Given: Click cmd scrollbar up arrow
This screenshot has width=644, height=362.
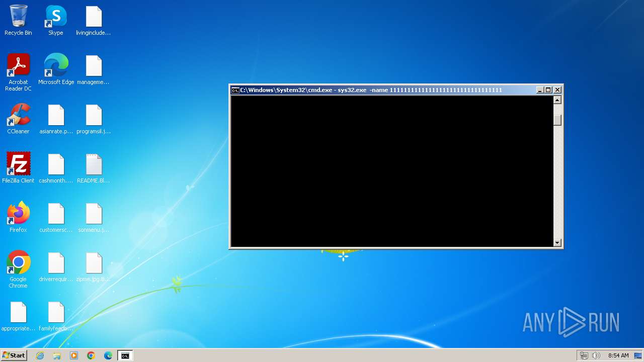Looking at the screenshot, I should [x=557, y=100].
